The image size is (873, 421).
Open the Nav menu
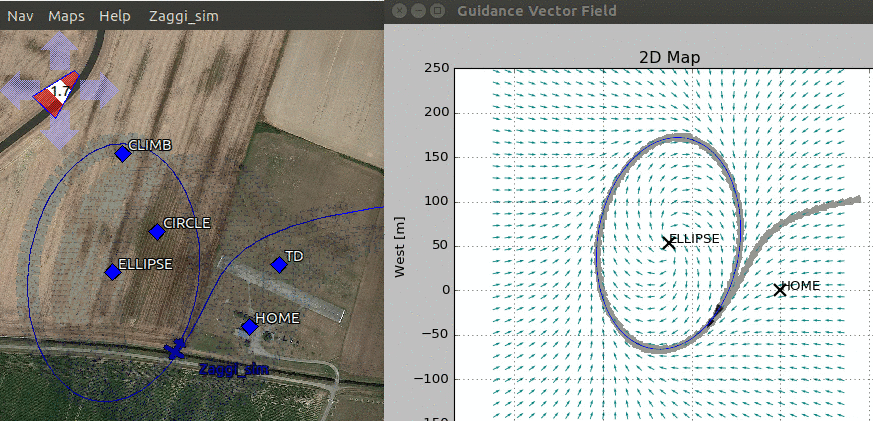click(20, 16)
